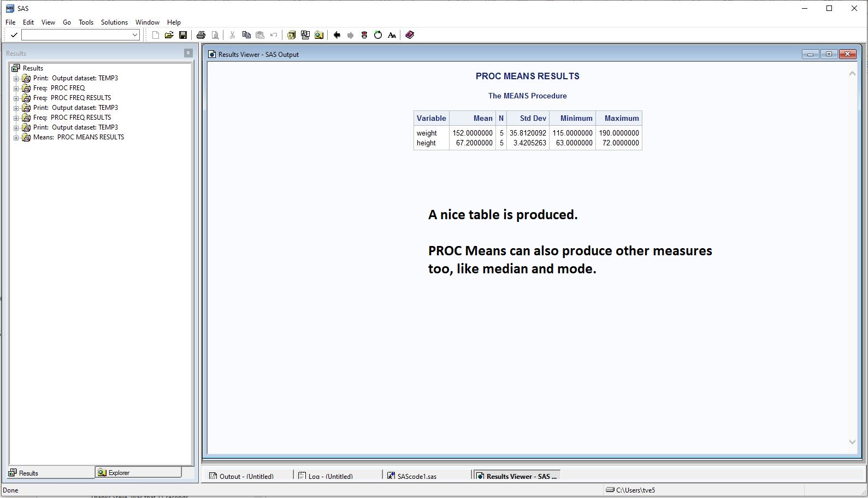
Task: Click the Stop traffic light icon
Action: tap(364, 35)
